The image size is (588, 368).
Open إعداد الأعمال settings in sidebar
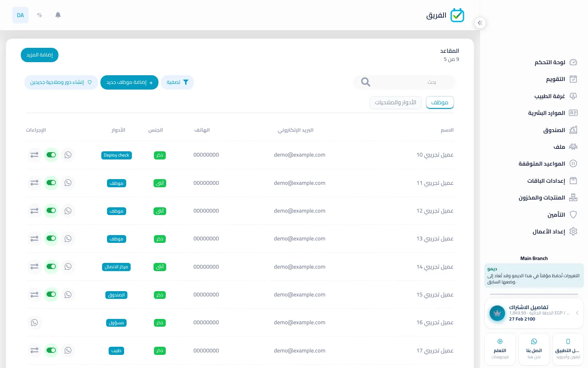click(x=555, y=231)
